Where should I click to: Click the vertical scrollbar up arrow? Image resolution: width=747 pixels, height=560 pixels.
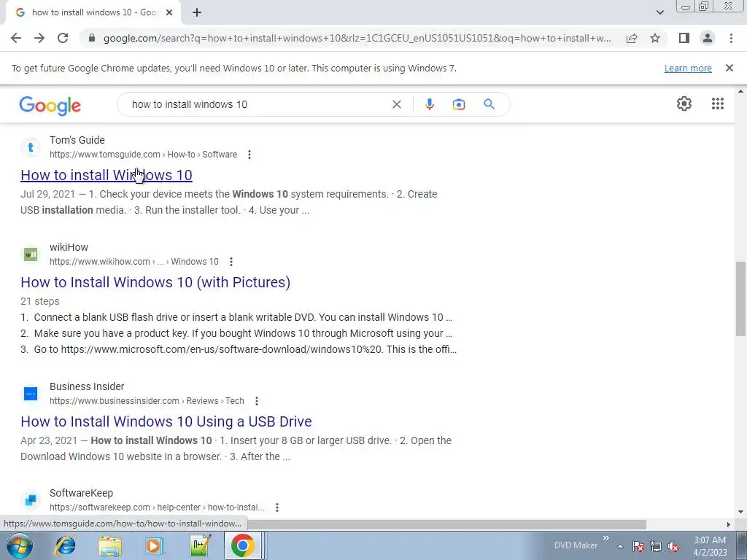coord(741,91)
